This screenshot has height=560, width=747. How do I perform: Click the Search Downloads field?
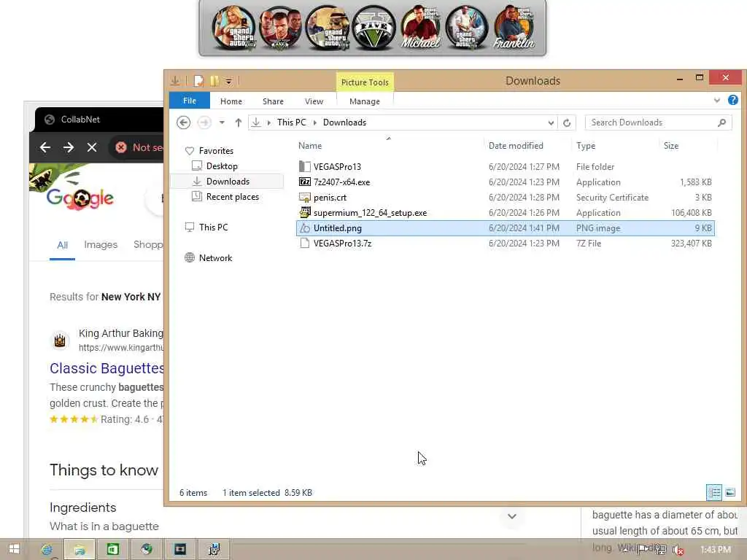click(659, 122)
